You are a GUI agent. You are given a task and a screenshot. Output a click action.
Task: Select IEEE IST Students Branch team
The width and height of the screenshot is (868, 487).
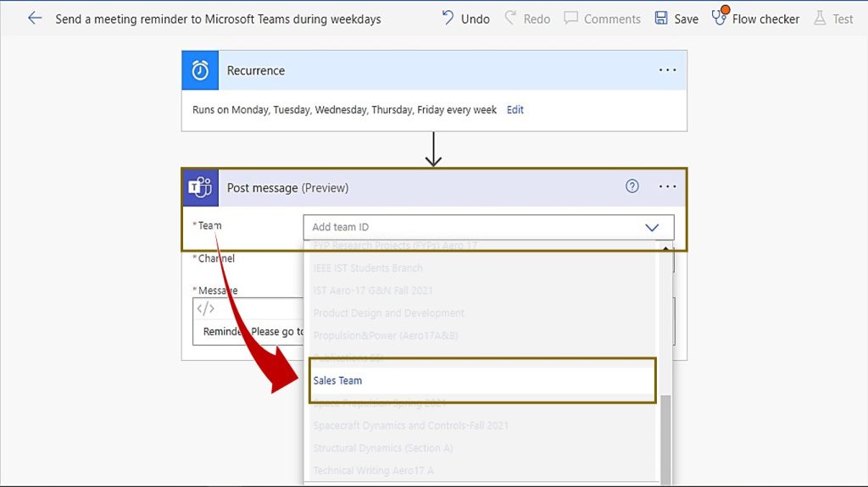[x=368, y=268]
